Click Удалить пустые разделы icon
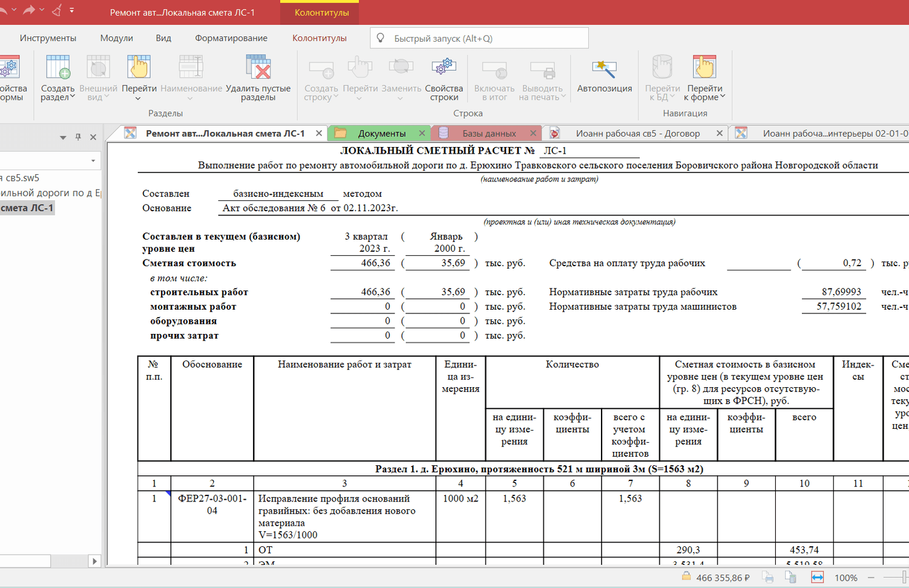 click(x=258, y=67)
